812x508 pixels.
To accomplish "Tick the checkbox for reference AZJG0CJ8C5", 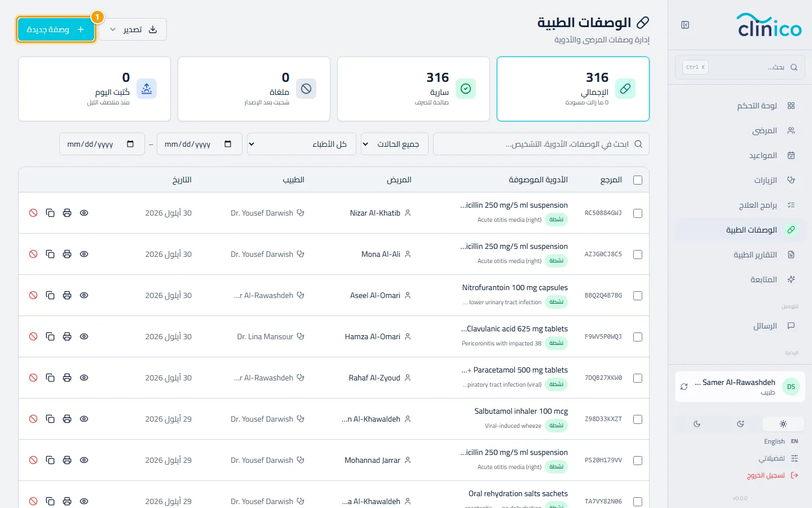I will pyautogui.click(x=638, y=255).
